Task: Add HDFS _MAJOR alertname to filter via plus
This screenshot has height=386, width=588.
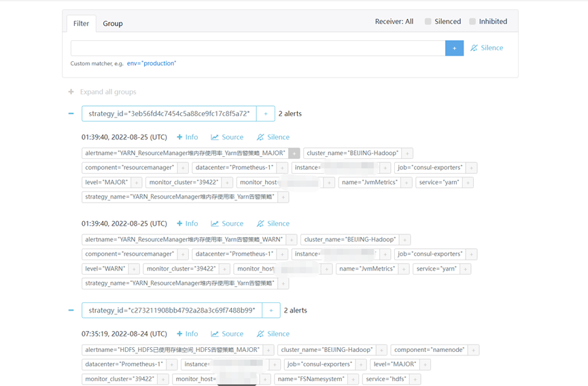Action: pyautogui.click(x=269, y=350)
